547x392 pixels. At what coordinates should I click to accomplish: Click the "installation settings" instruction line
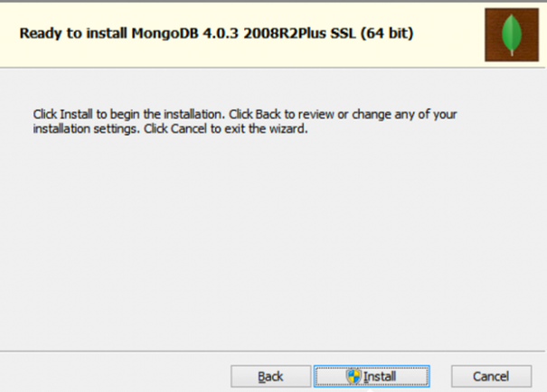83,129
